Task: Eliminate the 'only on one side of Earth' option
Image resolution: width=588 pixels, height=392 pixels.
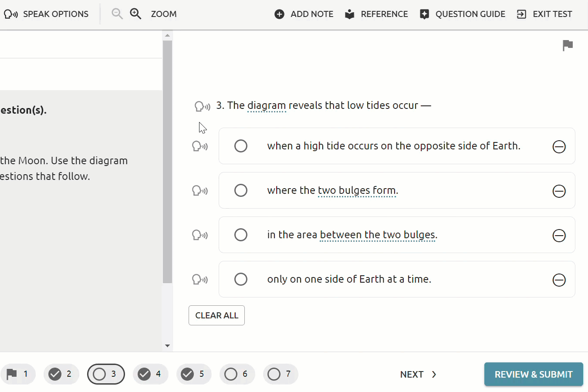Action: point(559,280)
